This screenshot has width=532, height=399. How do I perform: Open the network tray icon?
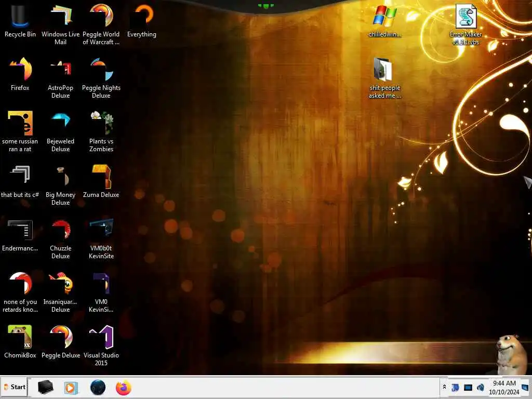(x=455, y=388)
